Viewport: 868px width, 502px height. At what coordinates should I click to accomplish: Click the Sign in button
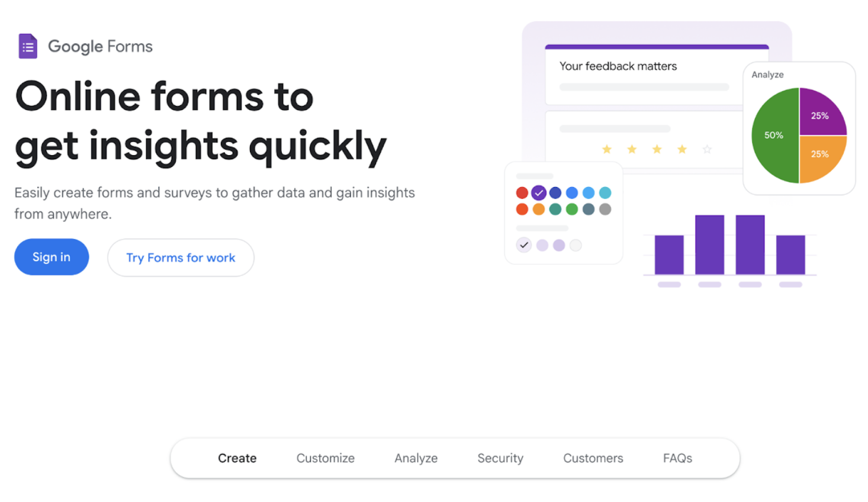coord(51,256)
